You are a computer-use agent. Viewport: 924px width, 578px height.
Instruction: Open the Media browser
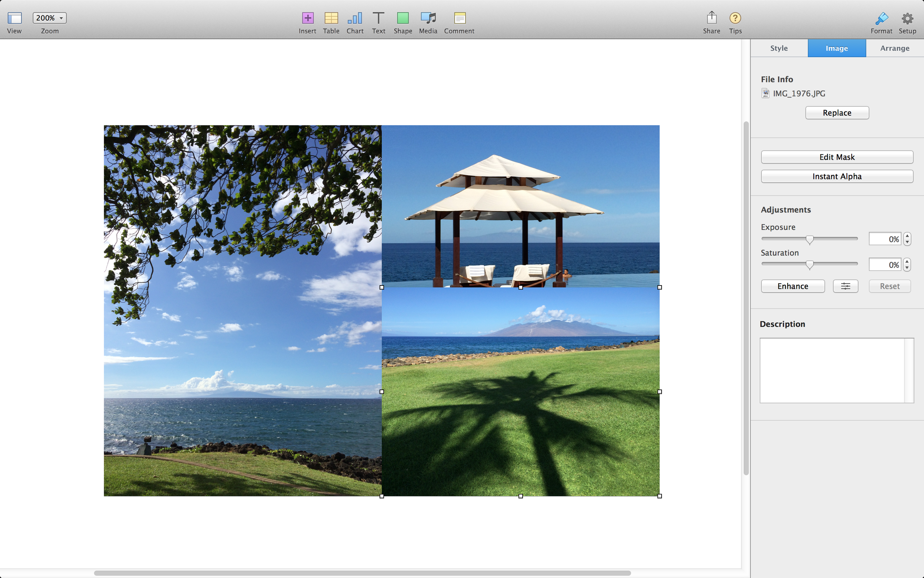[428, 18]
